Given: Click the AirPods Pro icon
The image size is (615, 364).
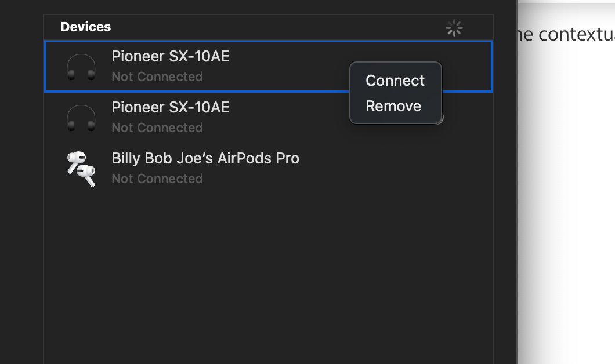Looking at the screenshot, I should click(81, 168).
